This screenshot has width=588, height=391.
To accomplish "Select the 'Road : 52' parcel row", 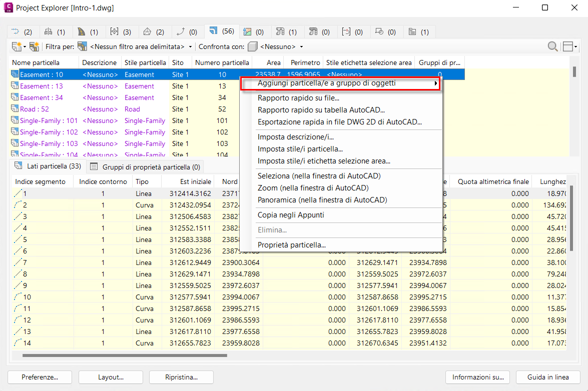I will click(35, 109).
